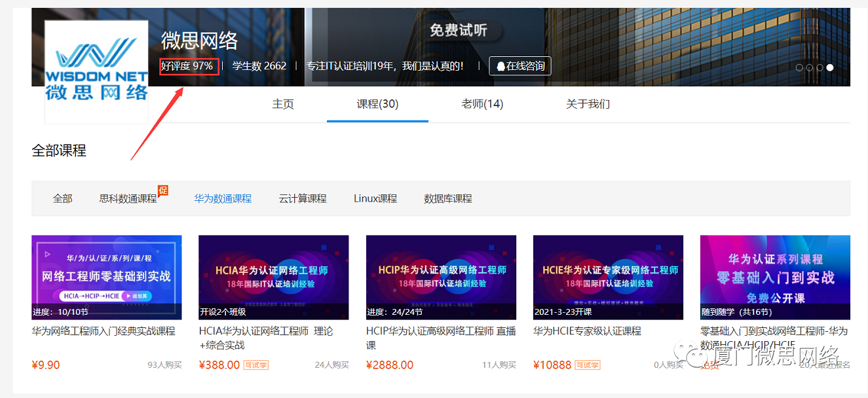Click the 2021-3-23开课 label
The width and height of the screenshot is (868, 398).
click(564, 312)
